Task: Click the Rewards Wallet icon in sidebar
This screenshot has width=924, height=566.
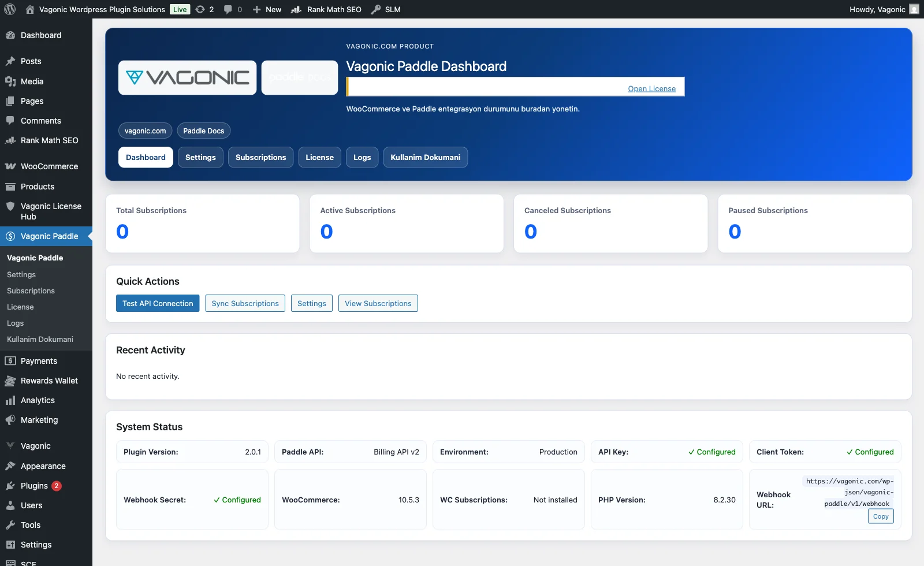Action: 10,381
